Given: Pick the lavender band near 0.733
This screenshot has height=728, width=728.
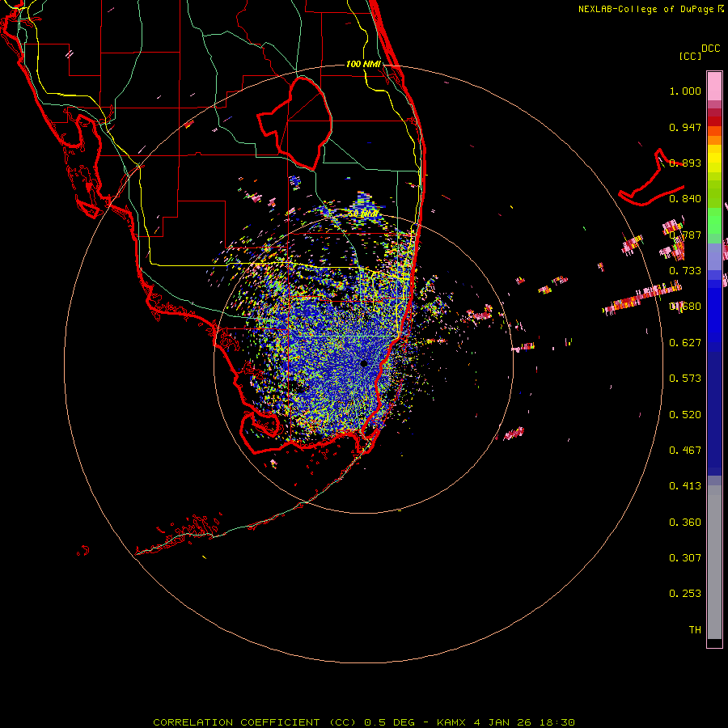Looking at the screenshot, I should [x=714, y=256].
